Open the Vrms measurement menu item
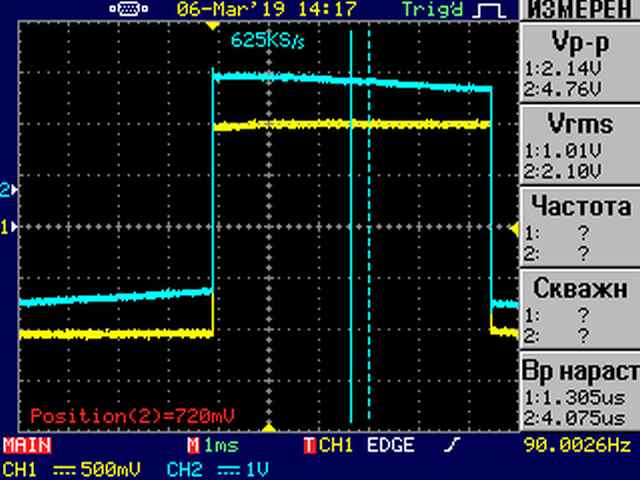The width and height of the screenshot is (640, 480). (x=580, y=145)
